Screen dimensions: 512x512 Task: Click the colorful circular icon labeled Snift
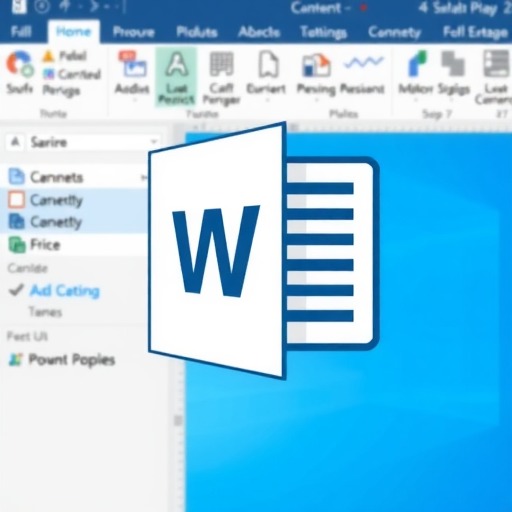tap(20, 63)
